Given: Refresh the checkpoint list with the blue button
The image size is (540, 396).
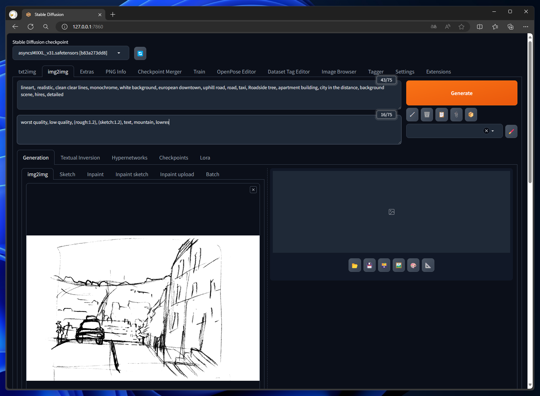Looking at the screenshot, I should point(140,53).
